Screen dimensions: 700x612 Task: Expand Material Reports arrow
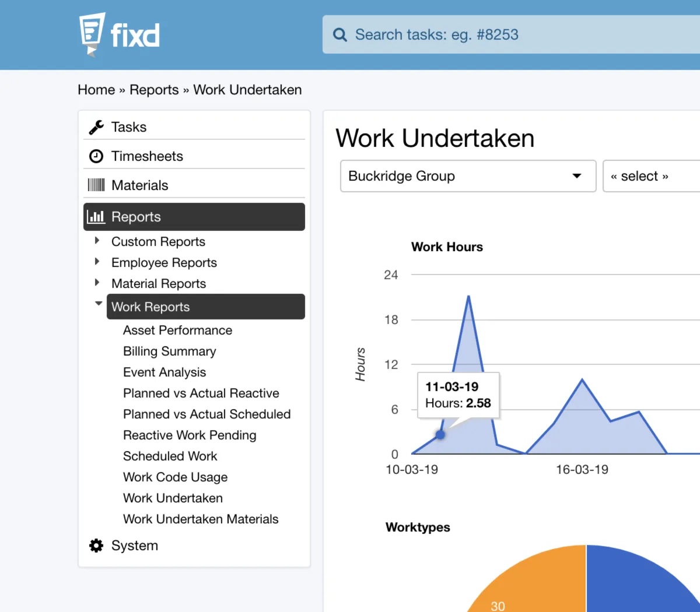pos(97,283)
